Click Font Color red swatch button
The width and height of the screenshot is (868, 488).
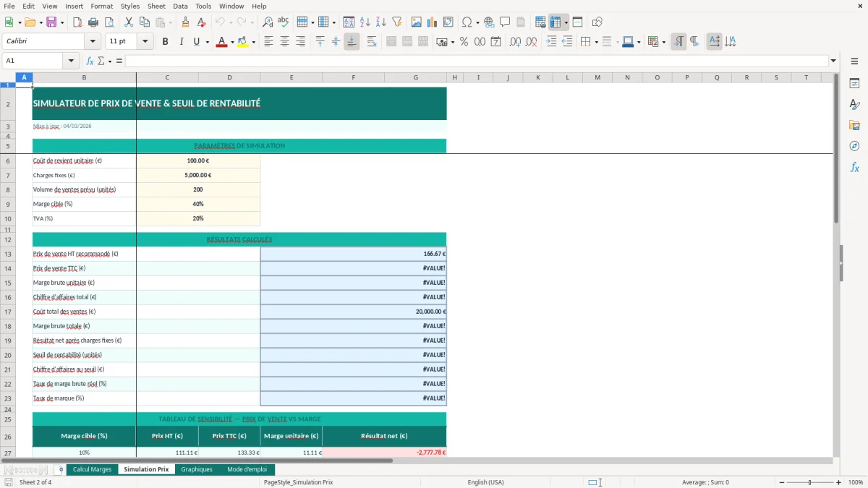[x=221, y=42]
